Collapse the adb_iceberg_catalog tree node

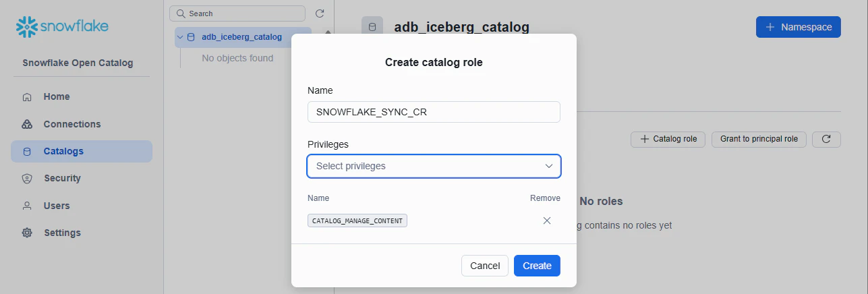pyautogui.click(x=180, y=37)
